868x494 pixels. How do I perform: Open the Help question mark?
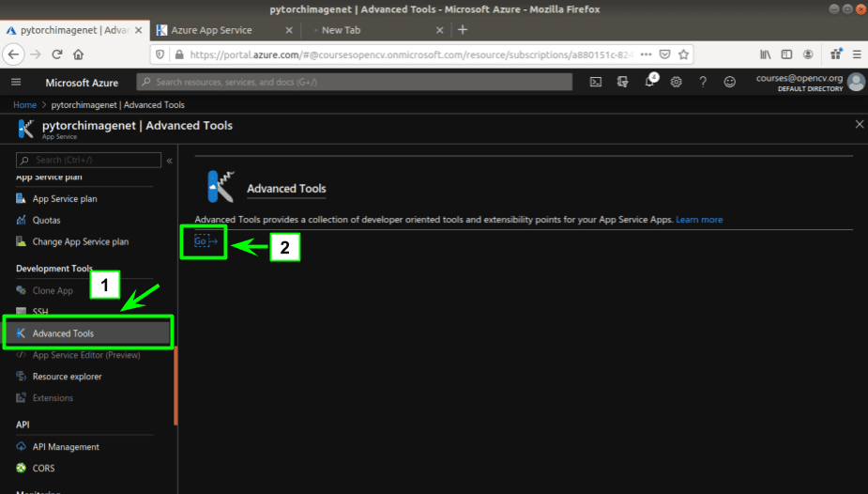703,82
